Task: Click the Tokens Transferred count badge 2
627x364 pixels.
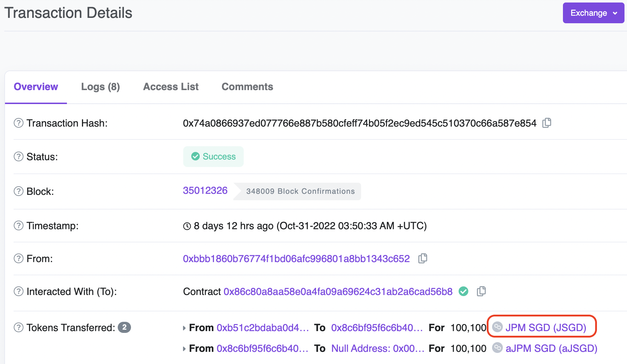Action: tap(125, 327)
